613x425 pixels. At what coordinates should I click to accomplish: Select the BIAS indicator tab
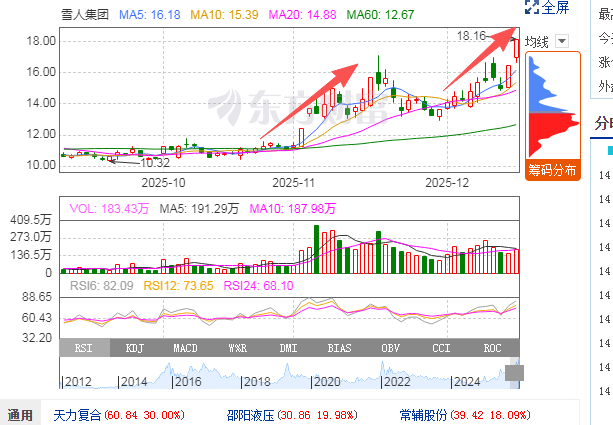[x=339, y=348]
